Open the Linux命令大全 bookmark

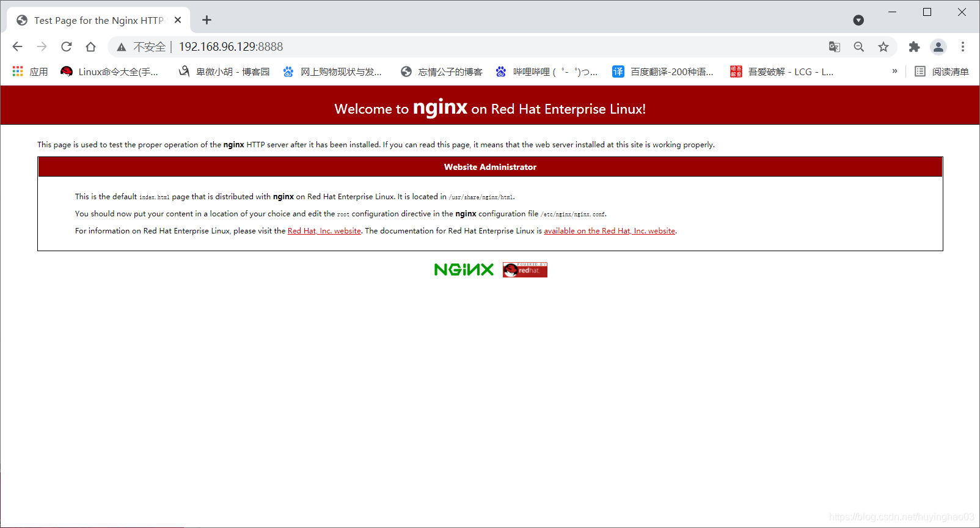110,71
